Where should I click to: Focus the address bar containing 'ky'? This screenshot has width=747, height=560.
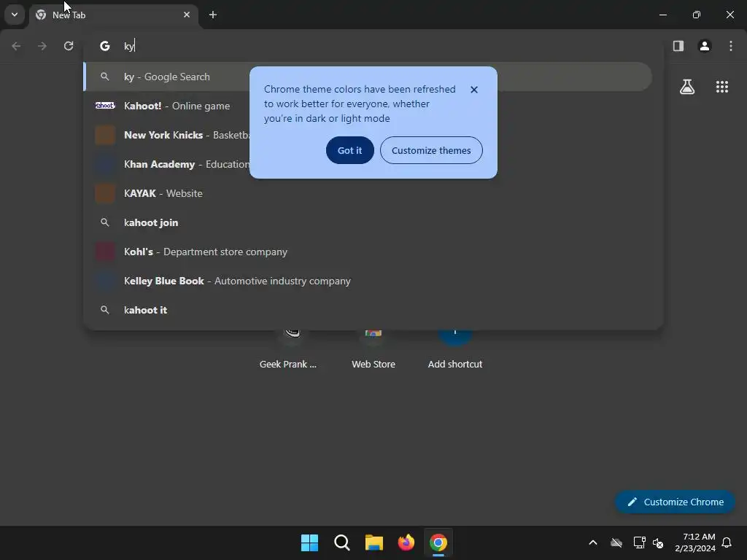point(373,46)
